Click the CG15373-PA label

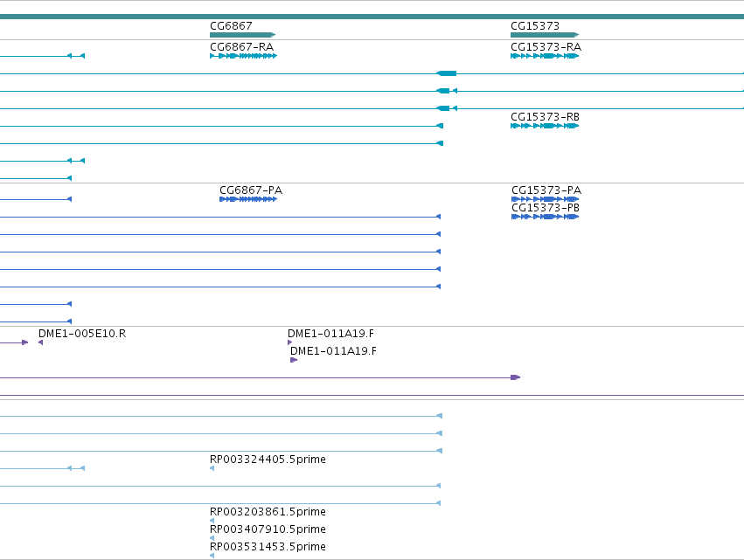pos(546,190)
